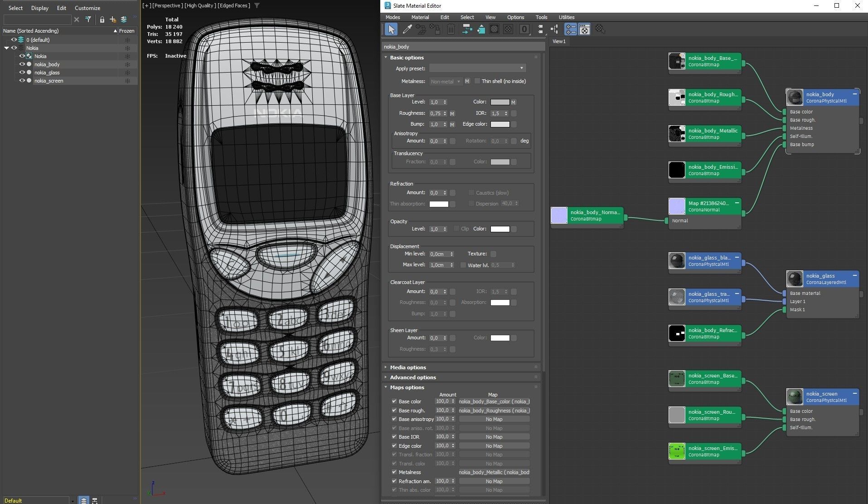This screenshot has width=868, height=504.
Task: Click the Name column sort arrow
Action: [115, 31]
